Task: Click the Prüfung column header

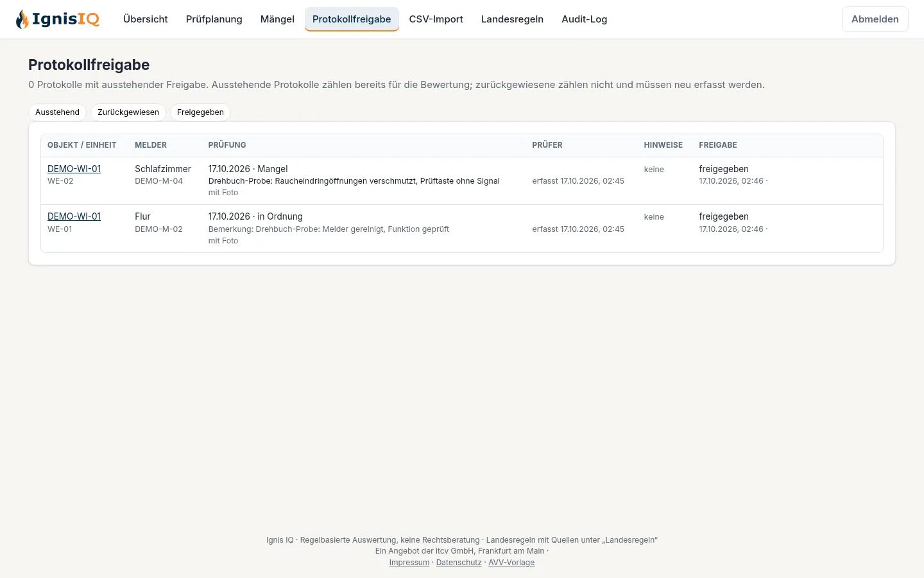Action: pyautogui.click(x=227, y=145)
